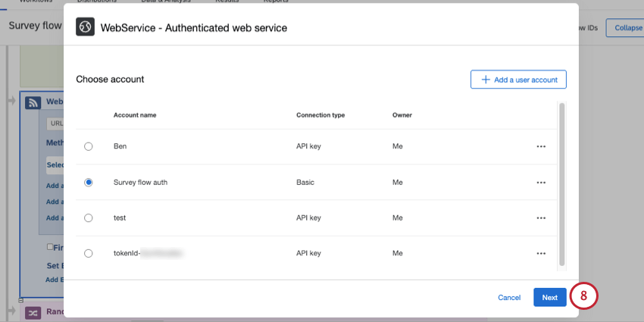Click the plus icon on Add a user account

[486, 80]
